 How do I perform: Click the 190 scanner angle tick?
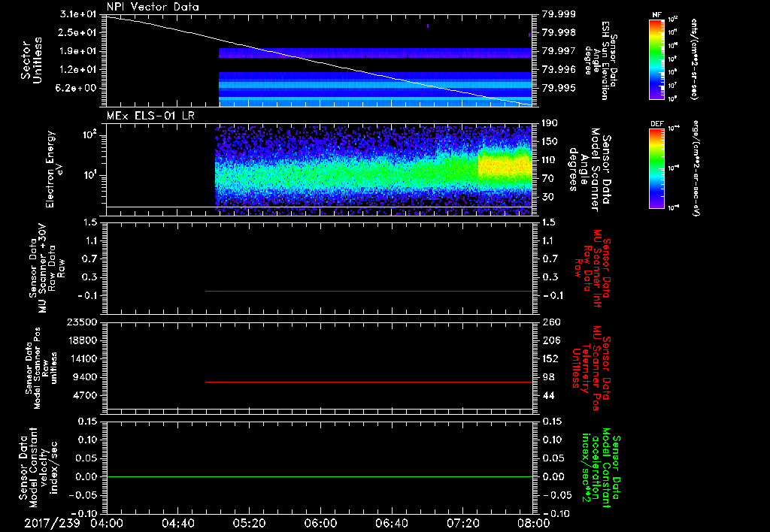pyautogui.click(x=550, y=123)
